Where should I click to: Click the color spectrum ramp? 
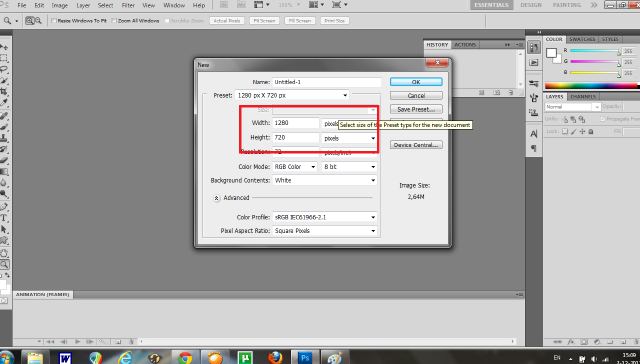[x=592, y=86]
